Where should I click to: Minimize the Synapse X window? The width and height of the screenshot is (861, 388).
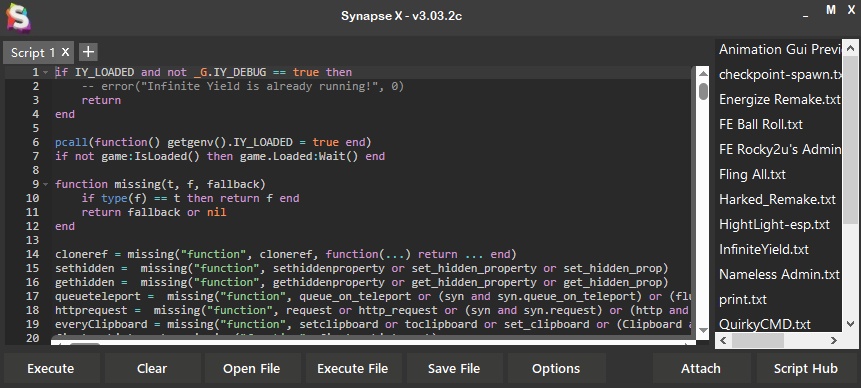(806, 16)
